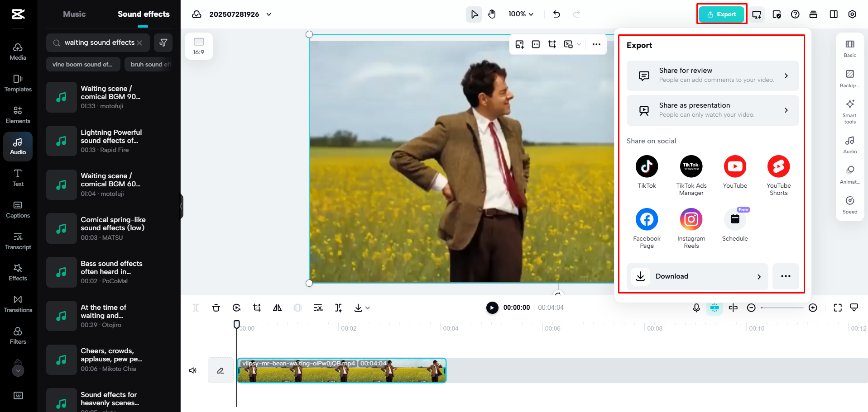Toggle auto-highlight mode next to the microphone icon
Image resolution: width=868 pixels, height=412 pixels.
(715, 308)
